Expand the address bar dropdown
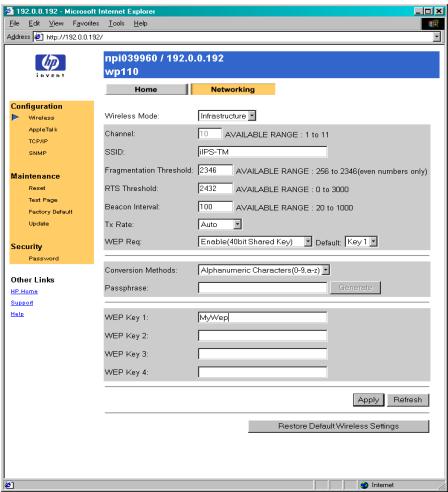448x492 pixels. pos(436,37)
